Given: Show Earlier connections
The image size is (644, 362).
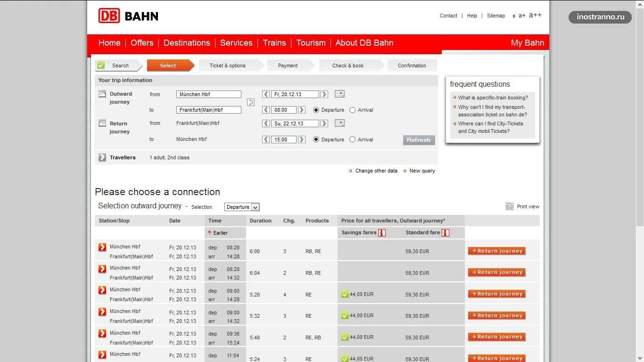Looking at the screenshot, I should pos(217,233).
